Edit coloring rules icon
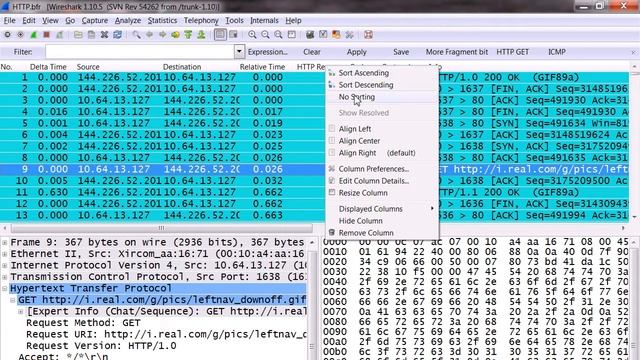The image size is (640, 360). point(336,35)
